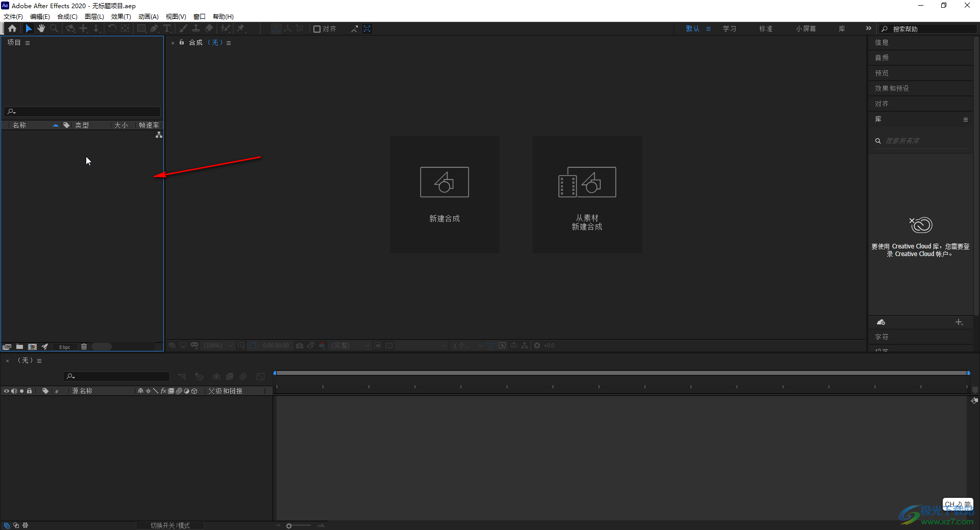Screen dimensions: 980x530
Task: Select the Clone Stamp tool
Action: pos(196,29)
